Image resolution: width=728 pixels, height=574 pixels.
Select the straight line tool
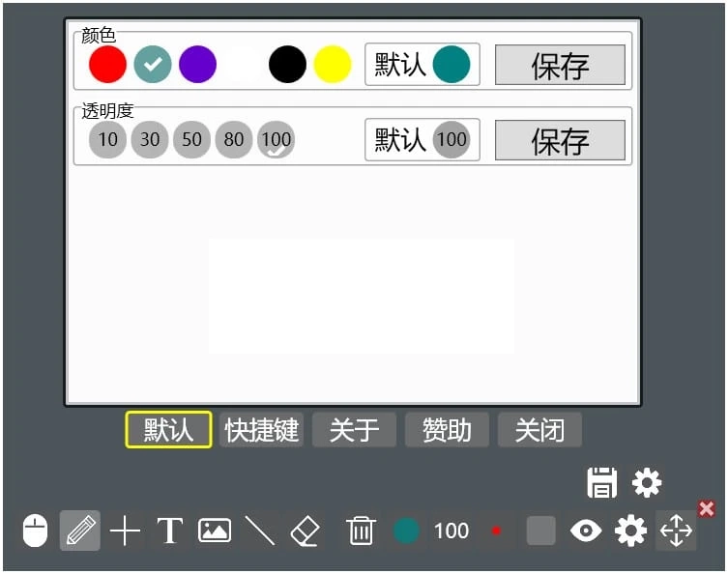tap(259, 531)
